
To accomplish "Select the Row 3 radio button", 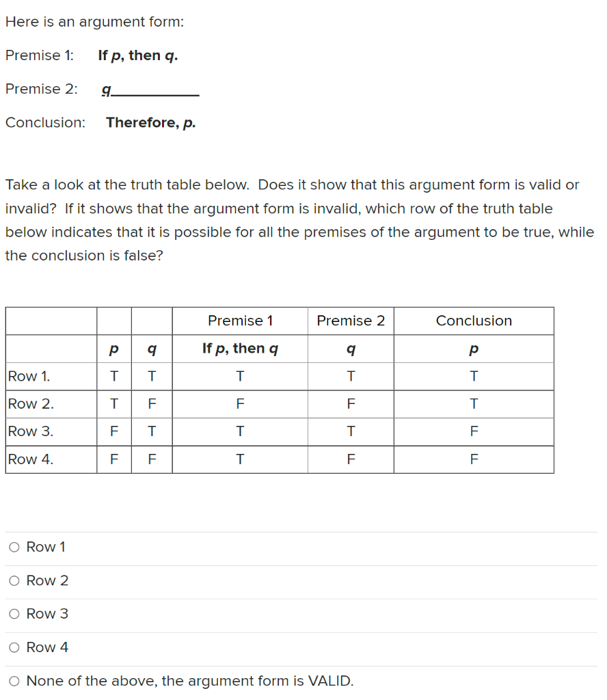I will [14, 614].
